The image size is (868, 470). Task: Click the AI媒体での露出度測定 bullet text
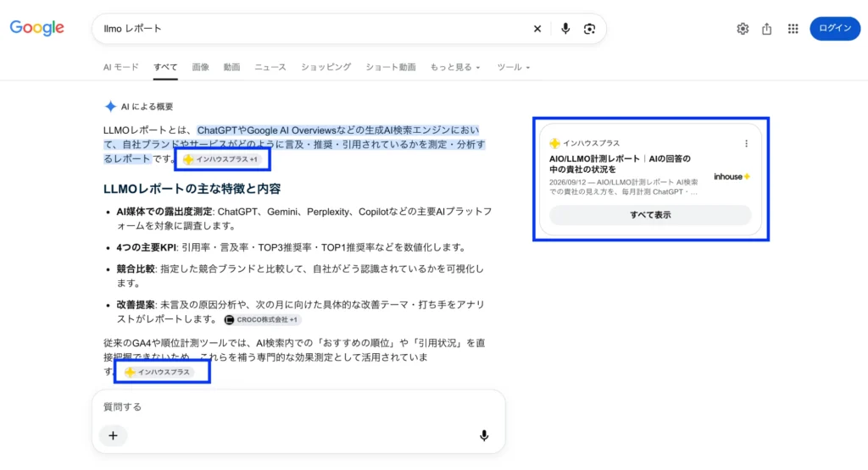point(164,212)
